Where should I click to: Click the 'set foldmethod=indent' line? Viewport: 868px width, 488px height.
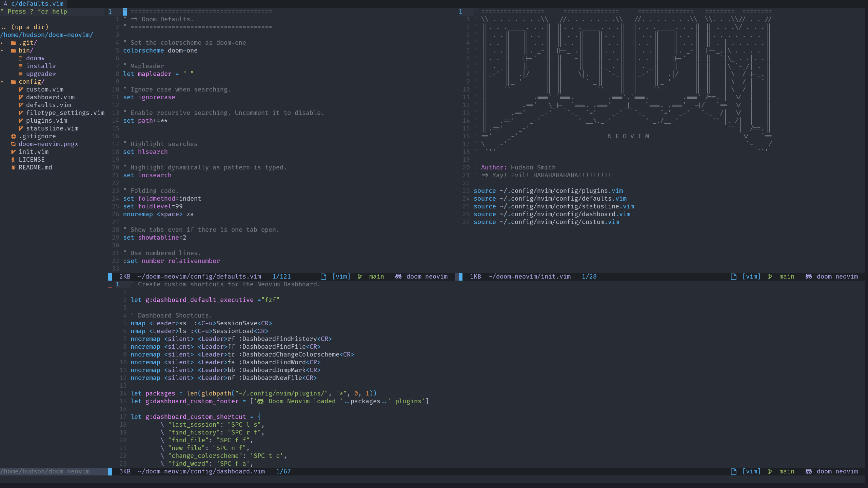click(162, 199)
